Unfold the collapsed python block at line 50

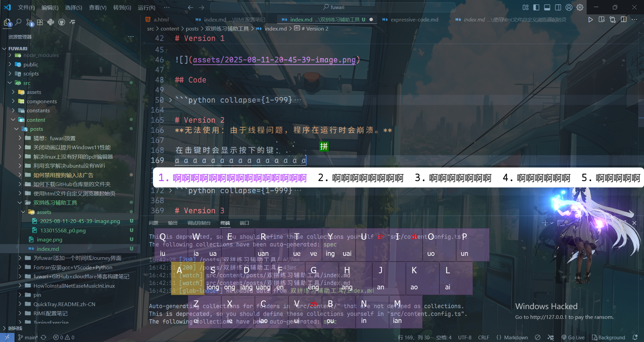coord(170,100)
